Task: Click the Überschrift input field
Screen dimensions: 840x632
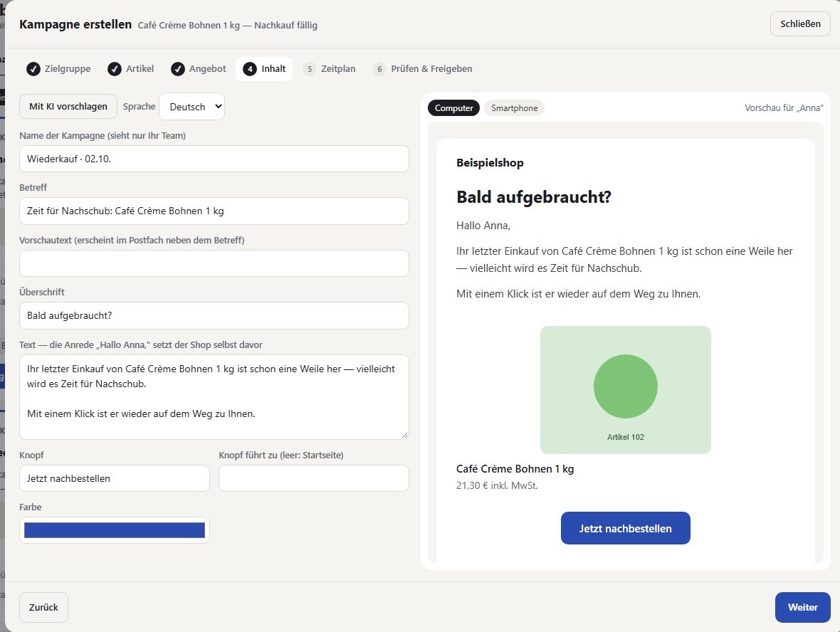Action: [x=214, y=316]
